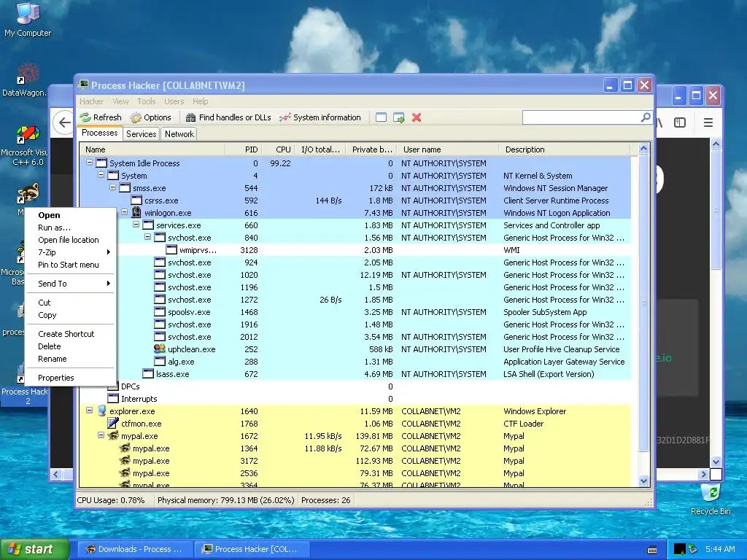Select the uphclean.exe process icon
The width and height of the screenshot is (747, 560).
160,349
